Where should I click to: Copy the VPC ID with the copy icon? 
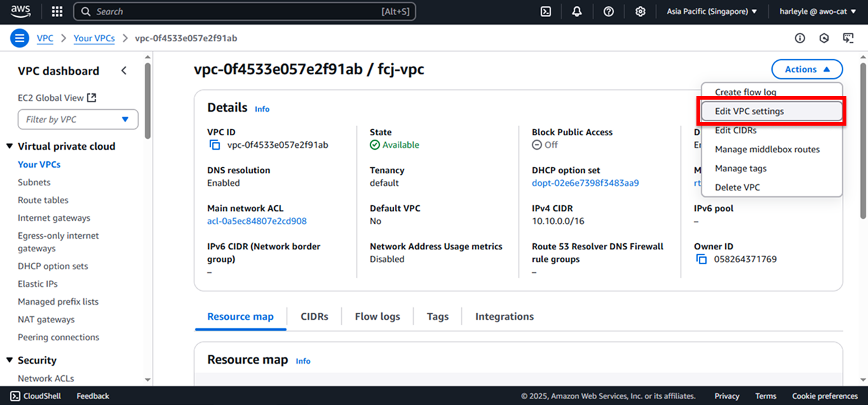click(x=215, y=145)
